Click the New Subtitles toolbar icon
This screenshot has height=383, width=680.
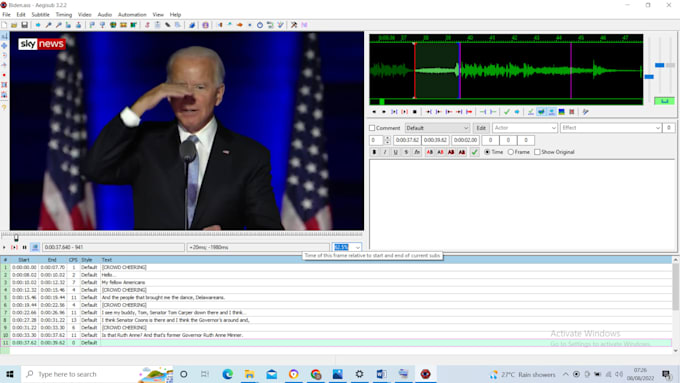coord(4,25)
